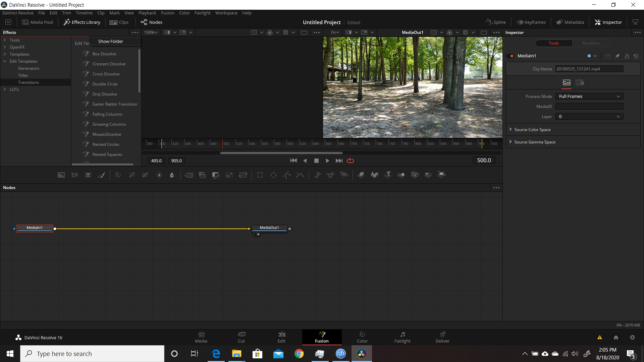Jump to first frame button

point(293,161)
